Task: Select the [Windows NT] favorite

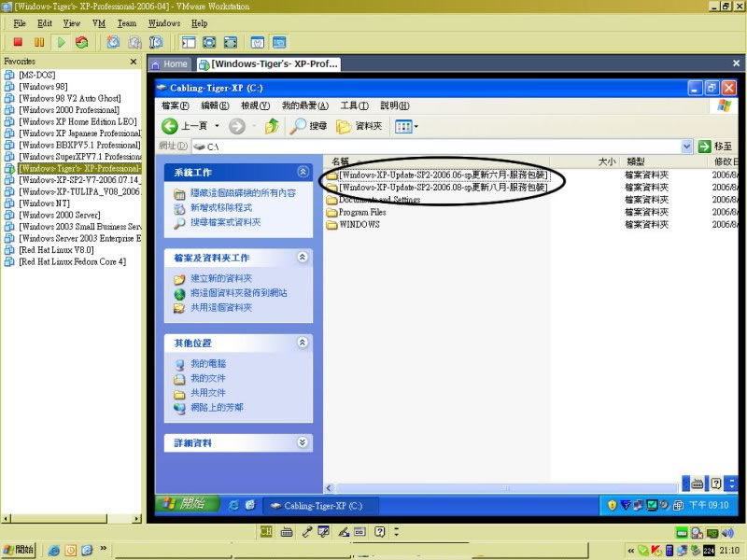Action: pyautogui.click(x=44, y=203)
